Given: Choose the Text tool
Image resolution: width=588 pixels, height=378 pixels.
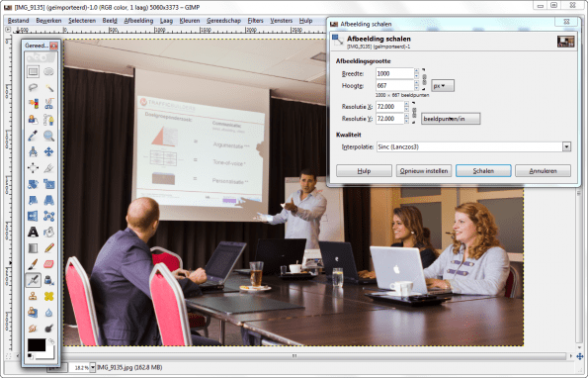Looking at the screenshot, I should pyautogui.click(x=33, y=232).
